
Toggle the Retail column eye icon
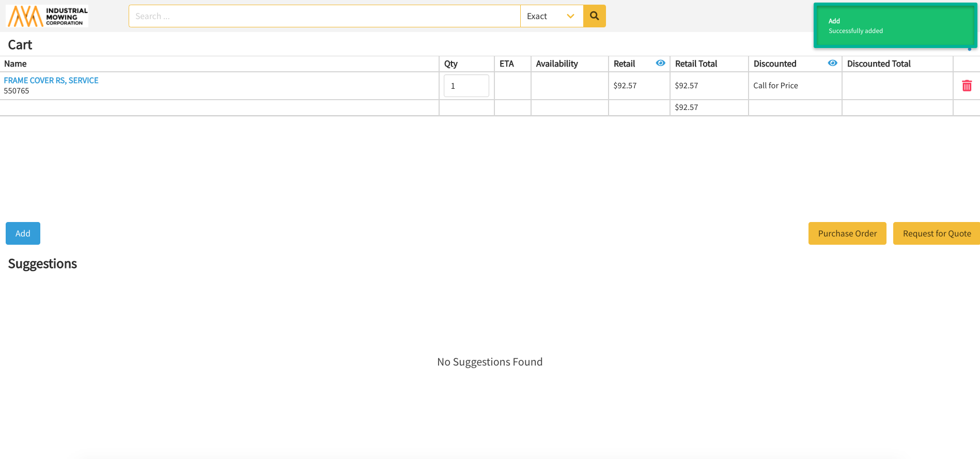[660, 63]
